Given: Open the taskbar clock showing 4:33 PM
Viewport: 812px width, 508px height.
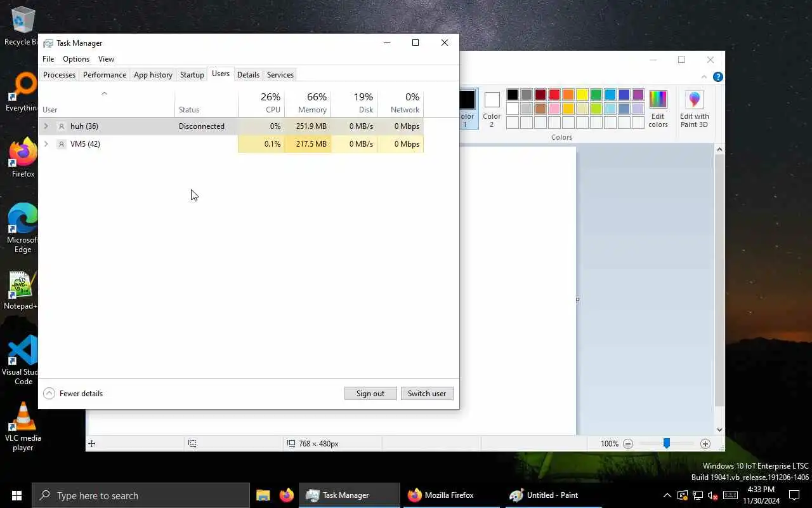Looking at the screenshot, I should point(761,495).
